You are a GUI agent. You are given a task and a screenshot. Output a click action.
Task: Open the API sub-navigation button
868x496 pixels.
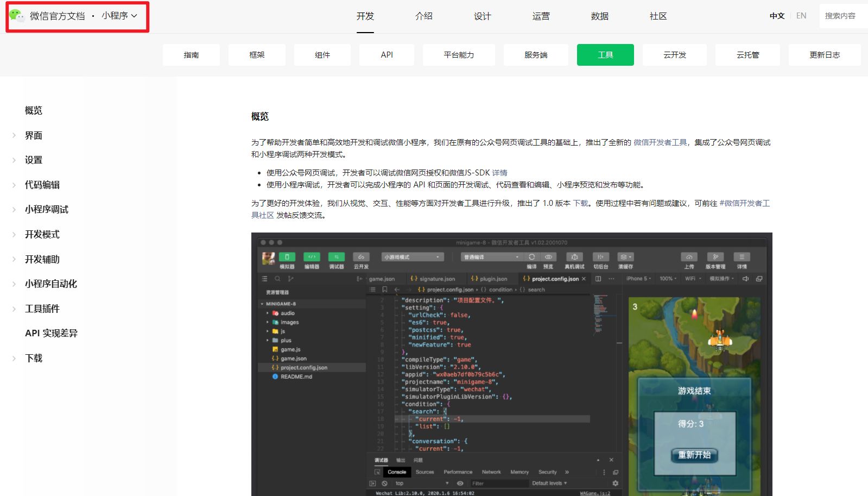click(387, 55)
